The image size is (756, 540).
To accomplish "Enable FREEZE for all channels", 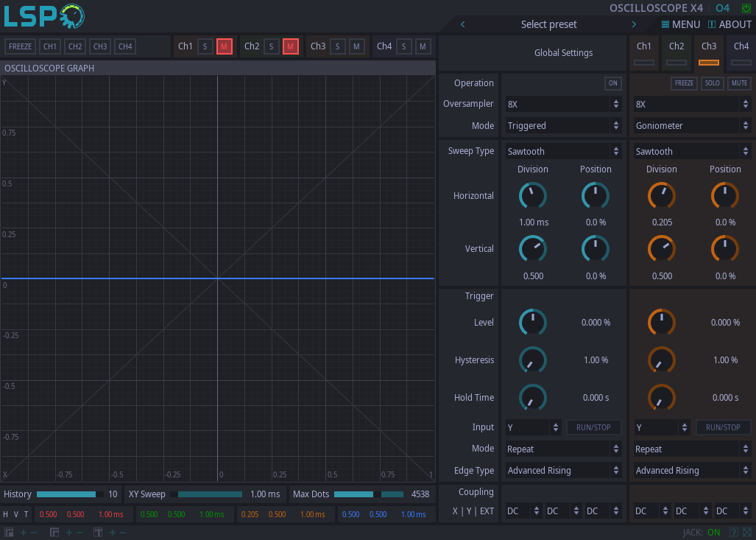I will [x=20, y=46].
